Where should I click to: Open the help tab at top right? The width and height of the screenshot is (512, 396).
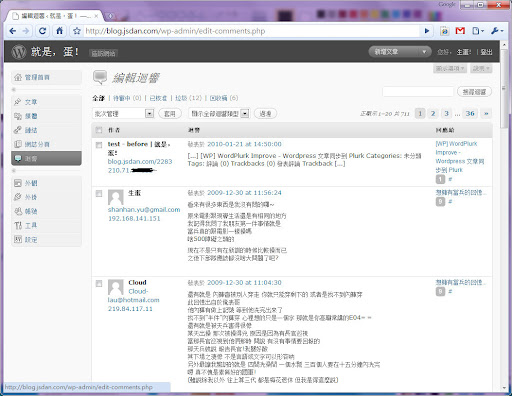click(x=481, y=68)
